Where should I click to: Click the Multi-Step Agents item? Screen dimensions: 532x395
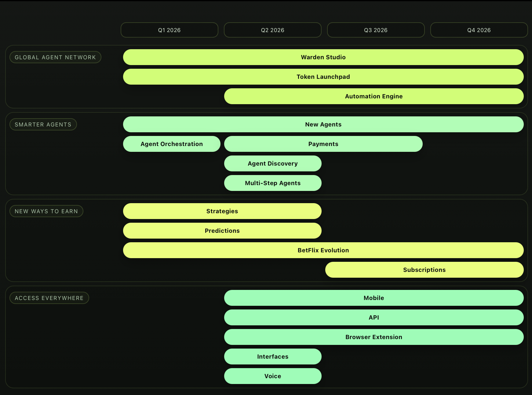tap(273, 183)
